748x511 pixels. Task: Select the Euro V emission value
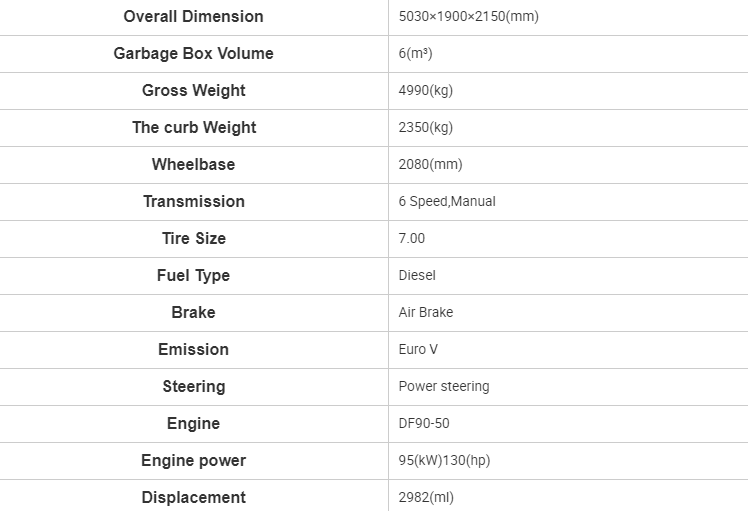pos(418,349)
